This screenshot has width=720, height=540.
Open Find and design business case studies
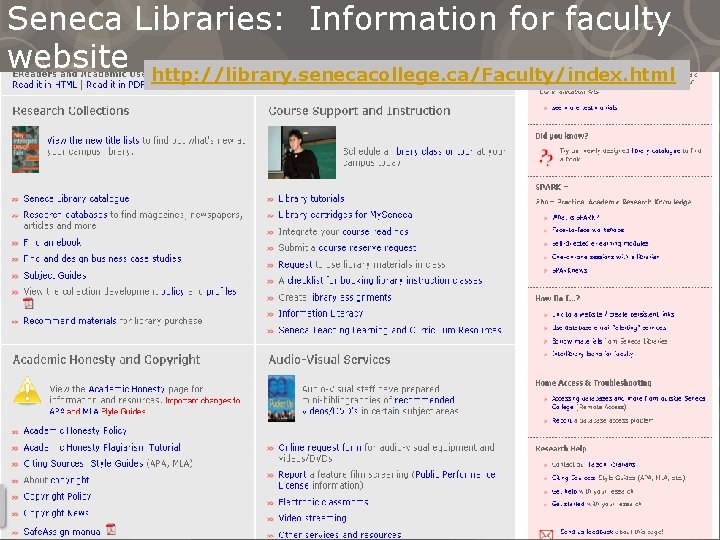click(x=102, y=259)
